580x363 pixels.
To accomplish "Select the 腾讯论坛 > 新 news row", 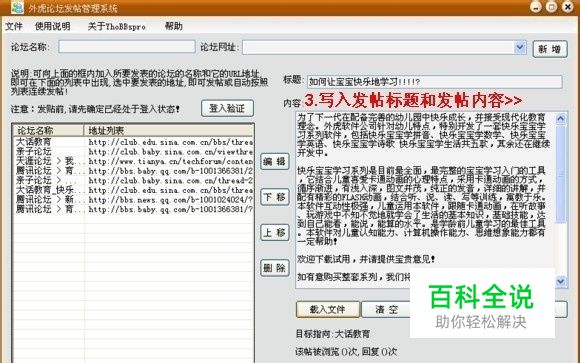I will tap(134, 199).
